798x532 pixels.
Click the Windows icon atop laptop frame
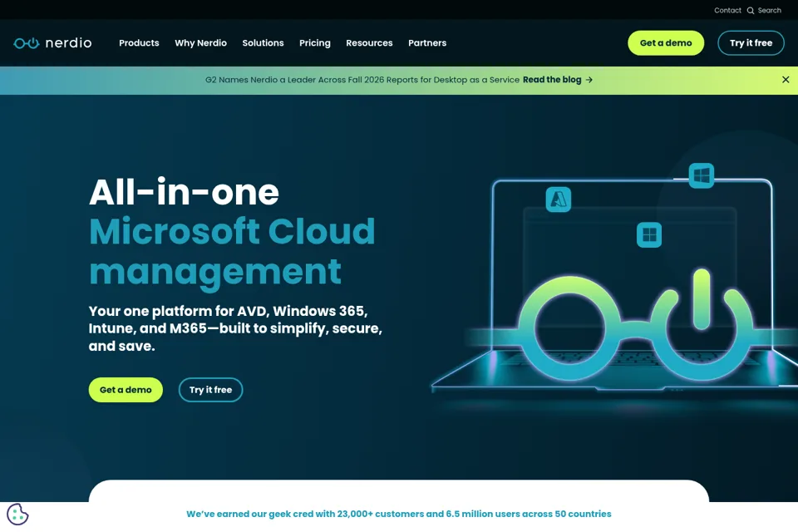point(702,175)
